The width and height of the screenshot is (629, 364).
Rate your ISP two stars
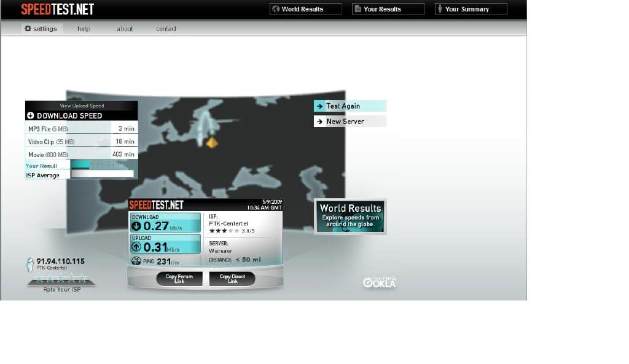(50, 277)
